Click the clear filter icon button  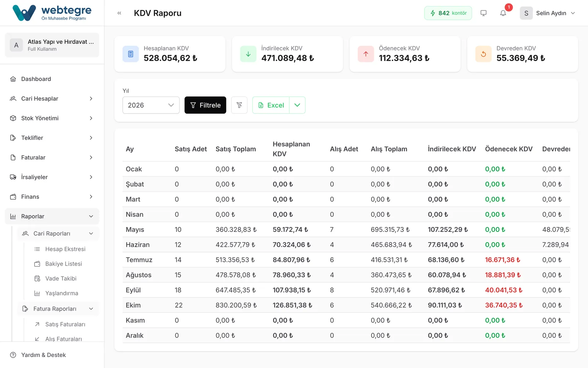[x=239, y=105]
